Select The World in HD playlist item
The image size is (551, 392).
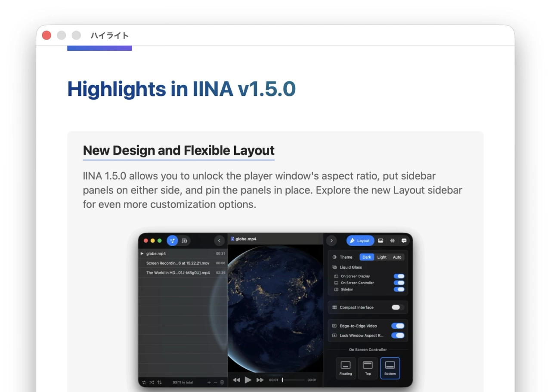coord(183,272)
